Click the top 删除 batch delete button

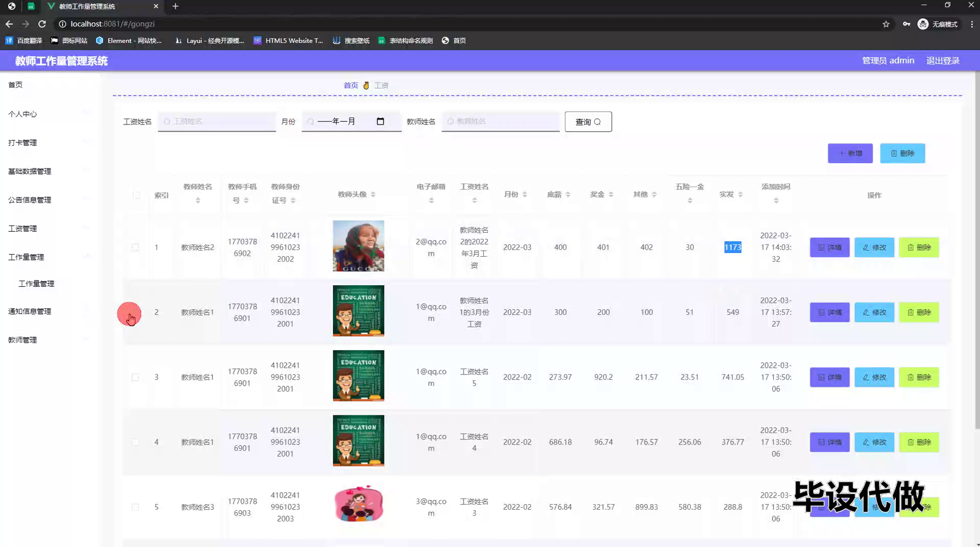click(902, 153)
